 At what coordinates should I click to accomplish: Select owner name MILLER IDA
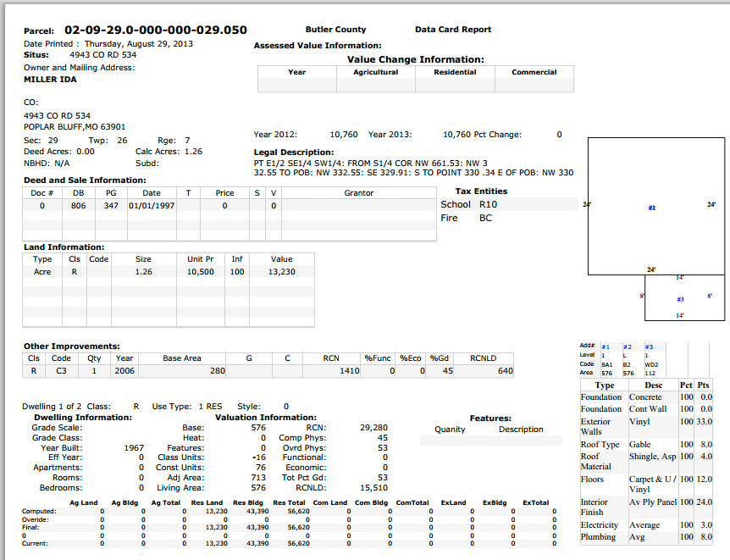[51, 79]
